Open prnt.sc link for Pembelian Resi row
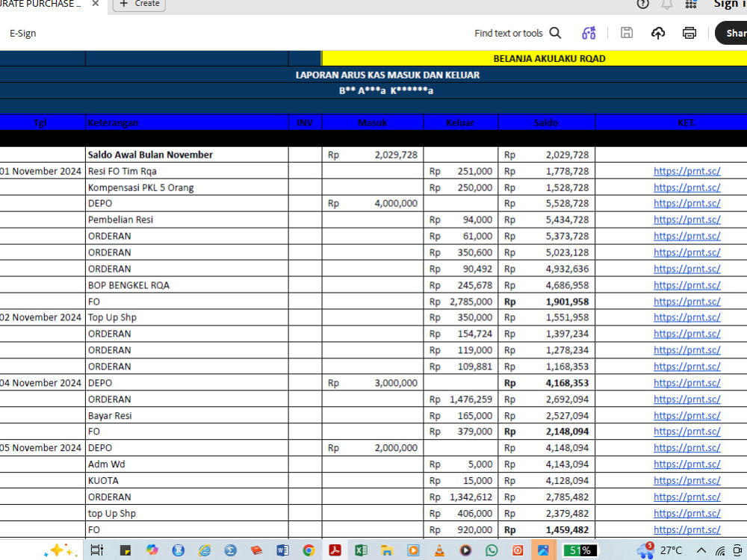This screenshot has width=747, height=560. pos(686,220)
